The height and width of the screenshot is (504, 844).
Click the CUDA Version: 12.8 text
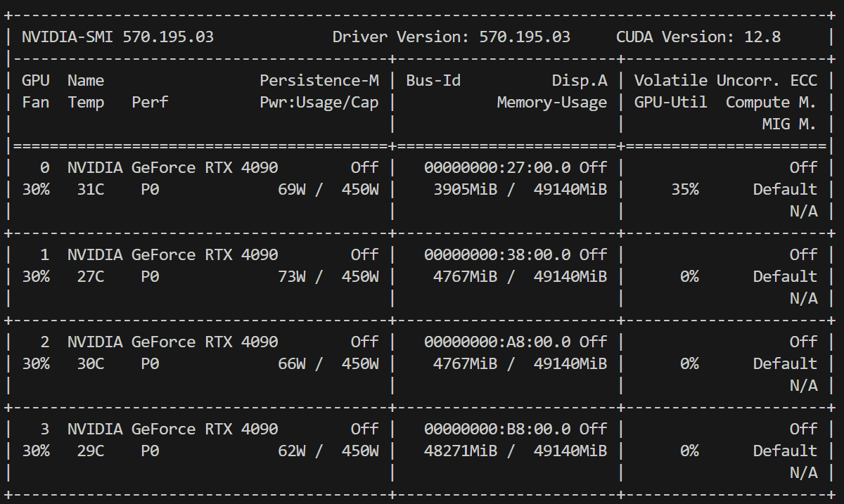coord(698,37)
